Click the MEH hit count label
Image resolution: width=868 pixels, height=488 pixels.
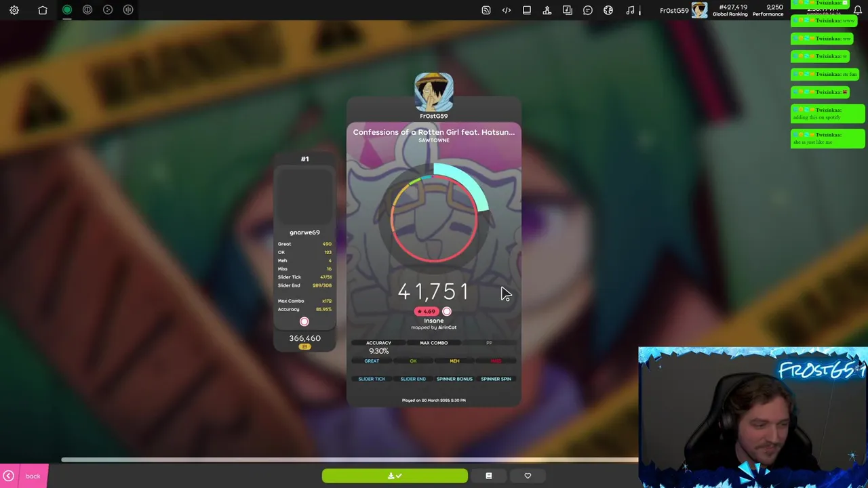pyautogui.click(x=454, y=361)
